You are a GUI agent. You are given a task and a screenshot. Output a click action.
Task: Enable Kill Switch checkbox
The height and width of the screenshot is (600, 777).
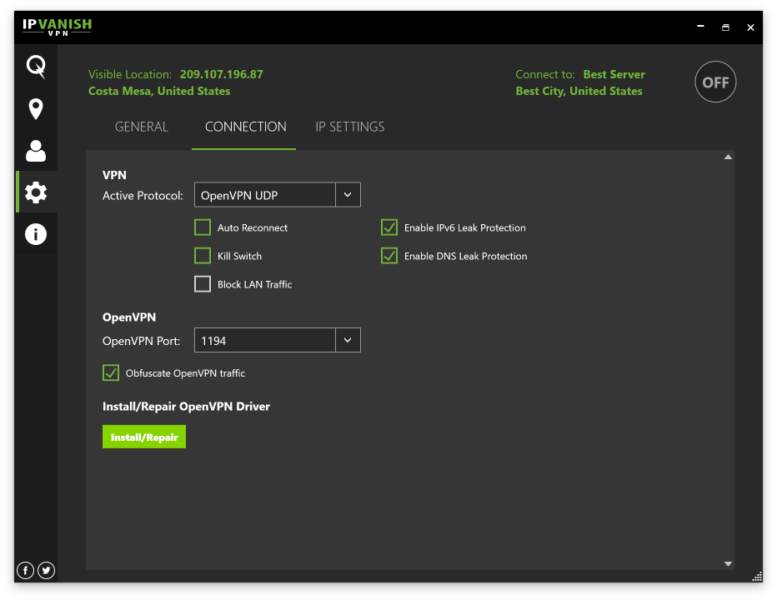[202, 256]
